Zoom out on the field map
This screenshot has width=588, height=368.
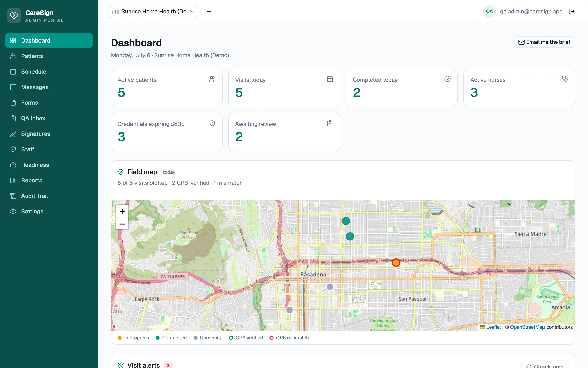[122, 224]
